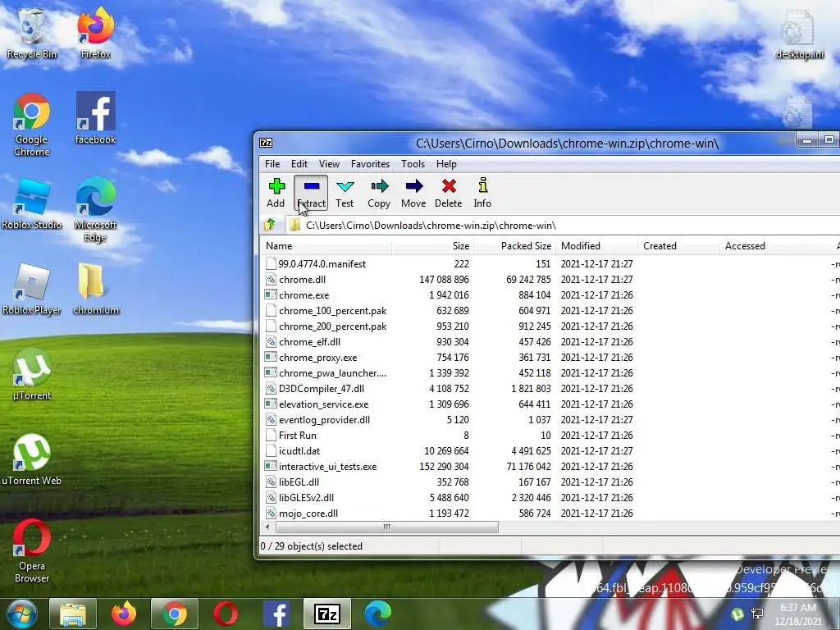Open the Tools menu
The image size is (840, 630).
(x=413, y=164)
